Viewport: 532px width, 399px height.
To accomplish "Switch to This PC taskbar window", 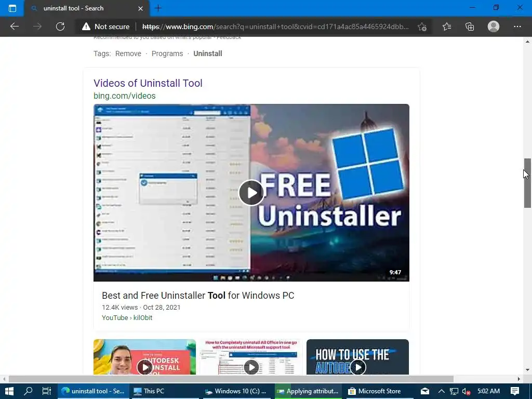I will pos(165,391).
